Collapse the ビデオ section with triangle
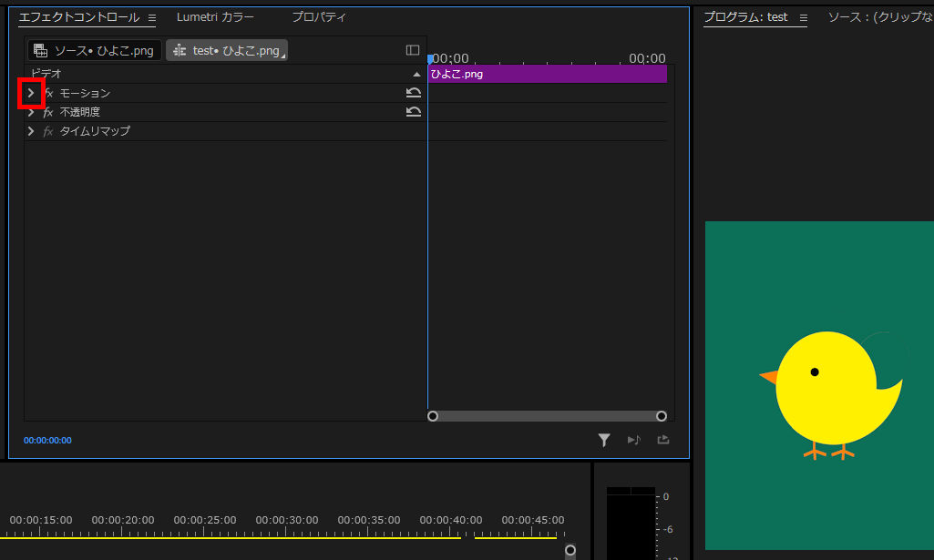 (416, 74)
